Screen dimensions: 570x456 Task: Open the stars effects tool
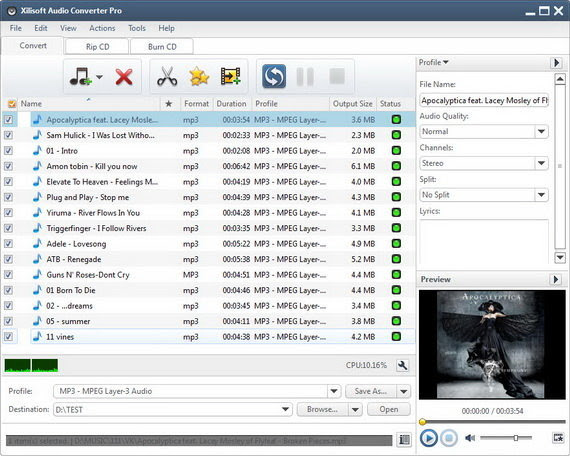click(199, 76)
